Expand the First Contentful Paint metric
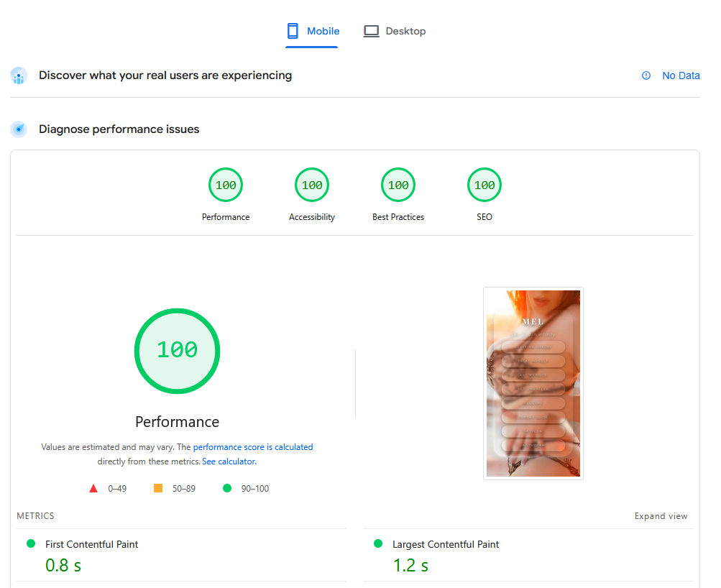 click(91, 544)
